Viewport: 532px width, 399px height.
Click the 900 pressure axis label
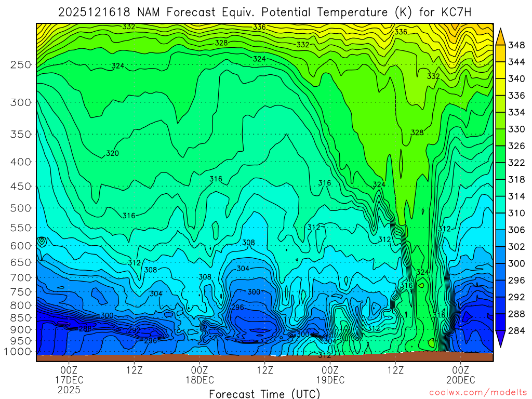pos(21,329)
